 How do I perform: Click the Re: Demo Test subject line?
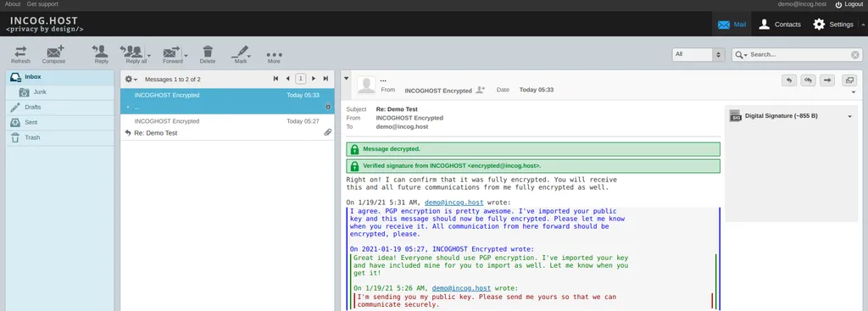click(396, 109)
